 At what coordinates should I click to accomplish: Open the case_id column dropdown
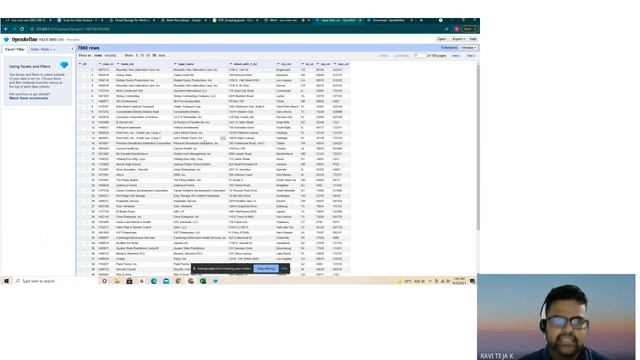(x=100, y=64)
